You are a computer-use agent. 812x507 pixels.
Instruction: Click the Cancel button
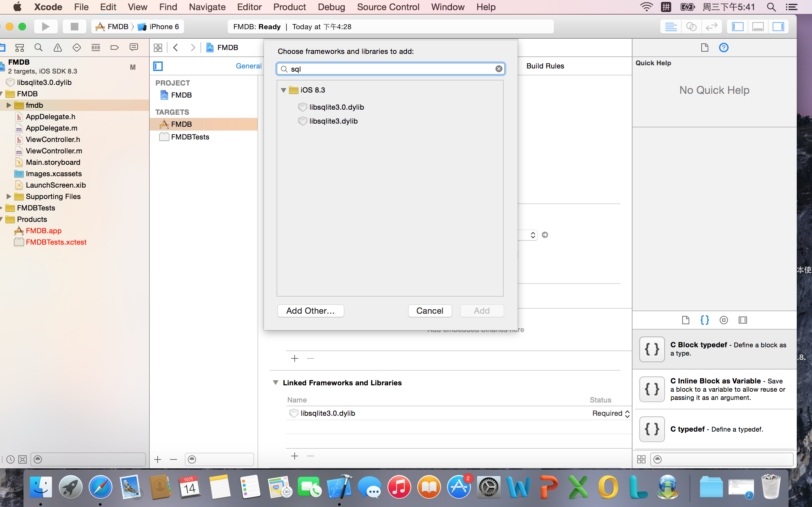pos(429,311)
